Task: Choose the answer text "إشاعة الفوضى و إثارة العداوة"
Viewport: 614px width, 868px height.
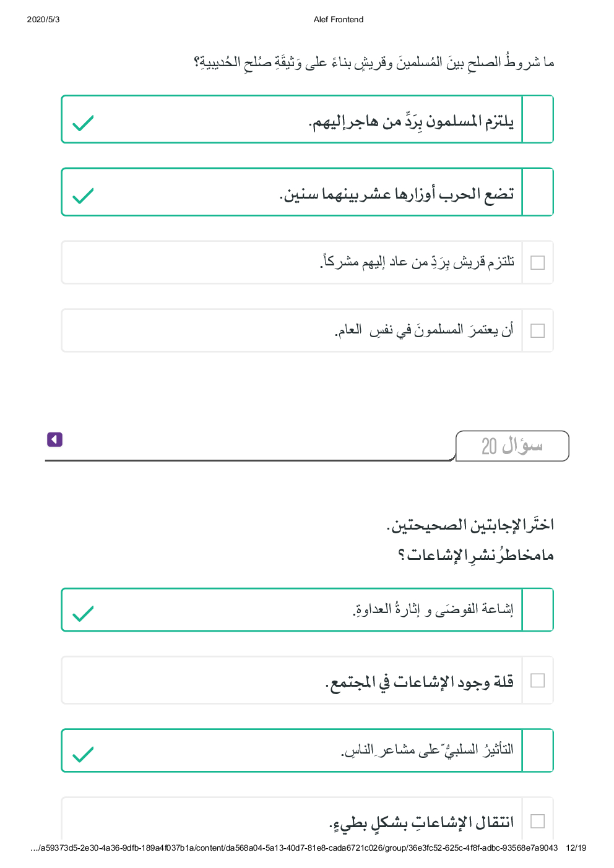Action: tap(433, 610)
